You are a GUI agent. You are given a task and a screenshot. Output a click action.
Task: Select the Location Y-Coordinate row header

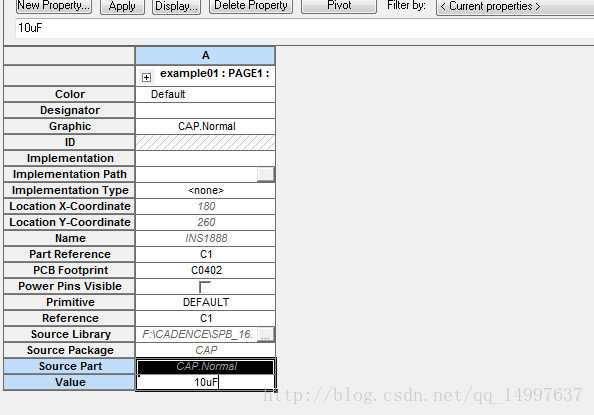69,222
